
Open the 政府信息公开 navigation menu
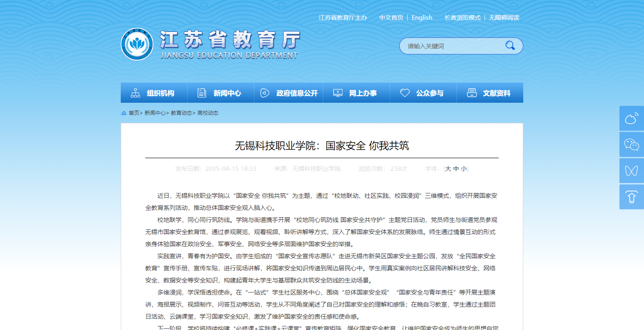(x=289, y=93)
